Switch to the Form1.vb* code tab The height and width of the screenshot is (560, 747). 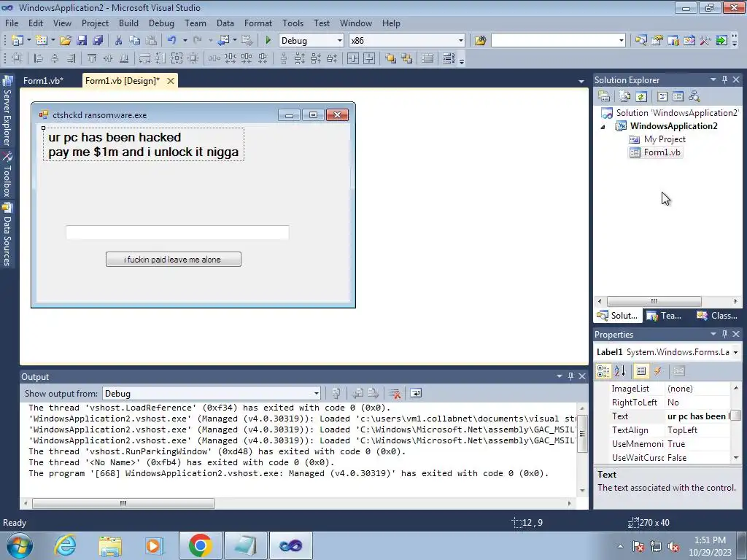click(x=43, y=80)
